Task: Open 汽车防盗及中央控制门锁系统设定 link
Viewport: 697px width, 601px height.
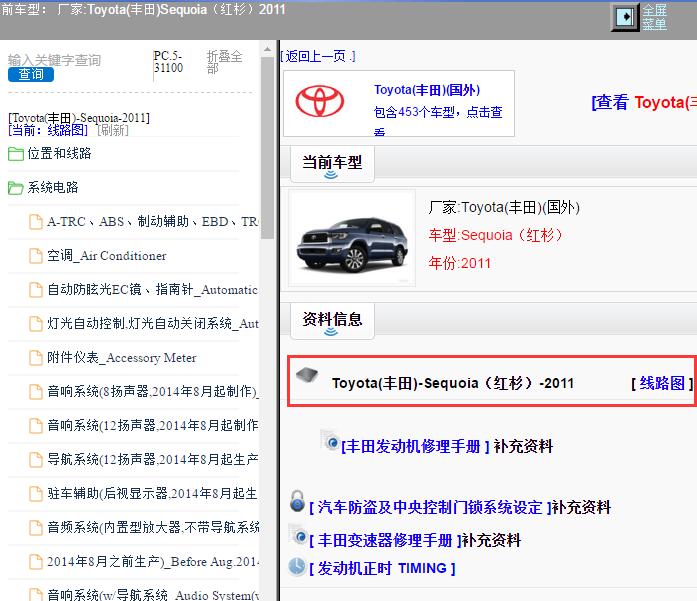Action: (430, 507)
